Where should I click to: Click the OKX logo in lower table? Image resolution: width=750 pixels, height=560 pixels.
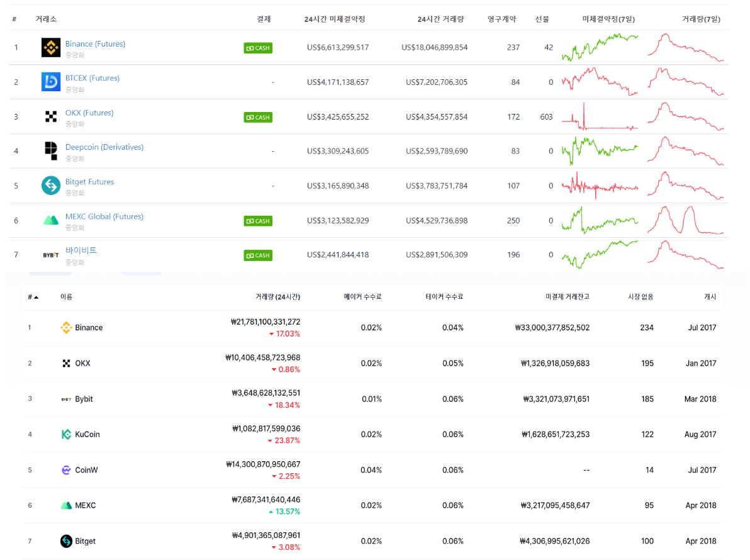(67, 364)
